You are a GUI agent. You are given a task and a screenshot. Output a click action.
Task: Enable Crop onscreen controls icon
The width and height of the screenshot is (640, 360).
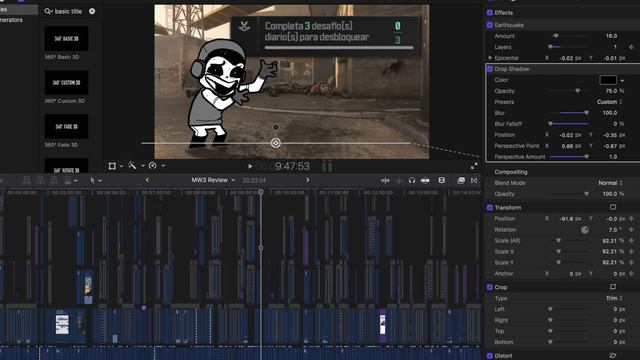tap(613, 287)
